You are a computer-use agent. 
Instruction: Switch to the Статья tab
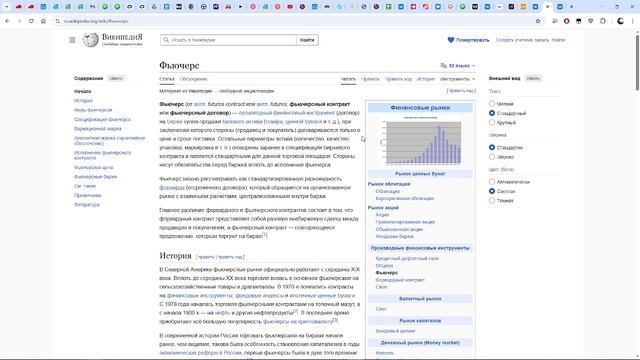pyautogui.click(x=167, y=79)
